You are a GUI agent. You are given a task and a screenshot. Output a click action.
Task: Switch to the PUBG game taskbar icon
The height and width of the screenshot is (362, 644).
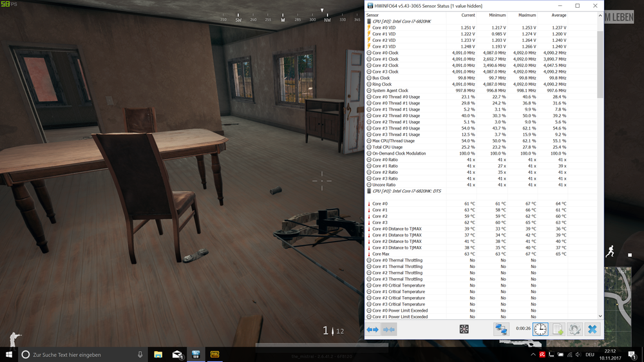pos(214,354)
